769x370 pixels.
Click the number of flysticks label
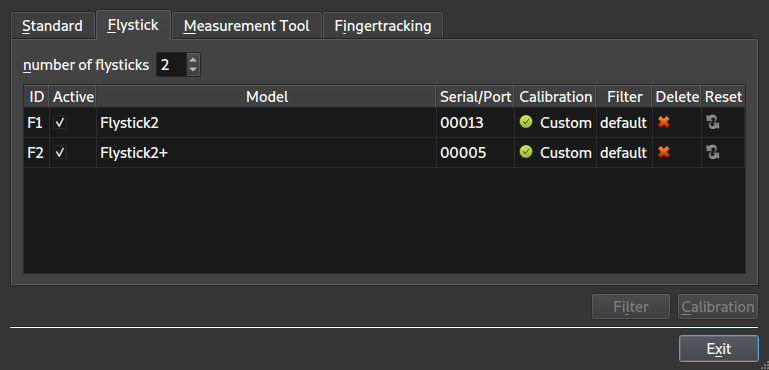(x=86, y=65)
